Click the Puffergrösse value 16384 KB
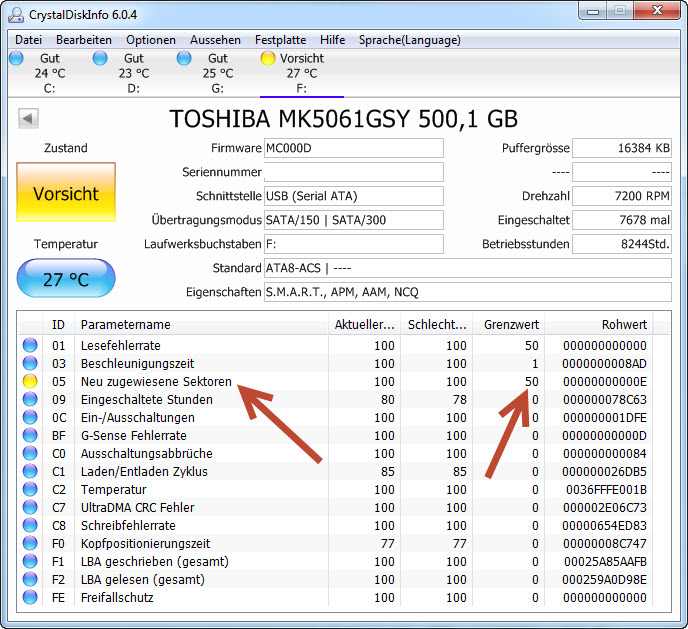 622,148
